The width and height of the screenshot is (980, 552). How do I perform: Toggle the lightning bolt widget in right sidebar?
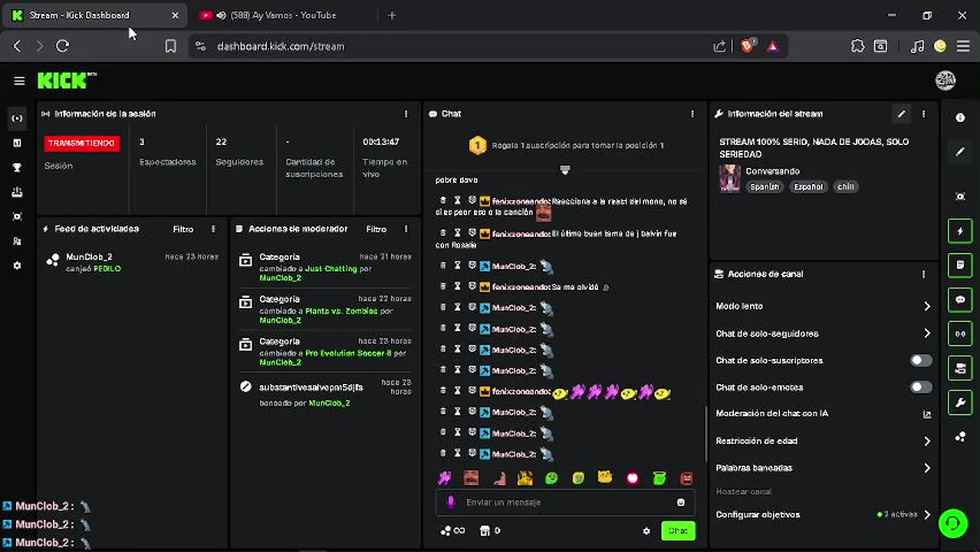(960, 231)
